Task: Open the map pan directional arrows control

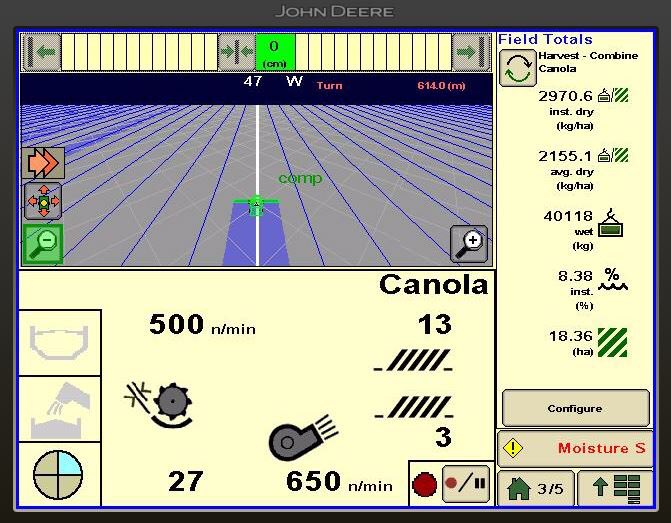Action: coord(43,201)
